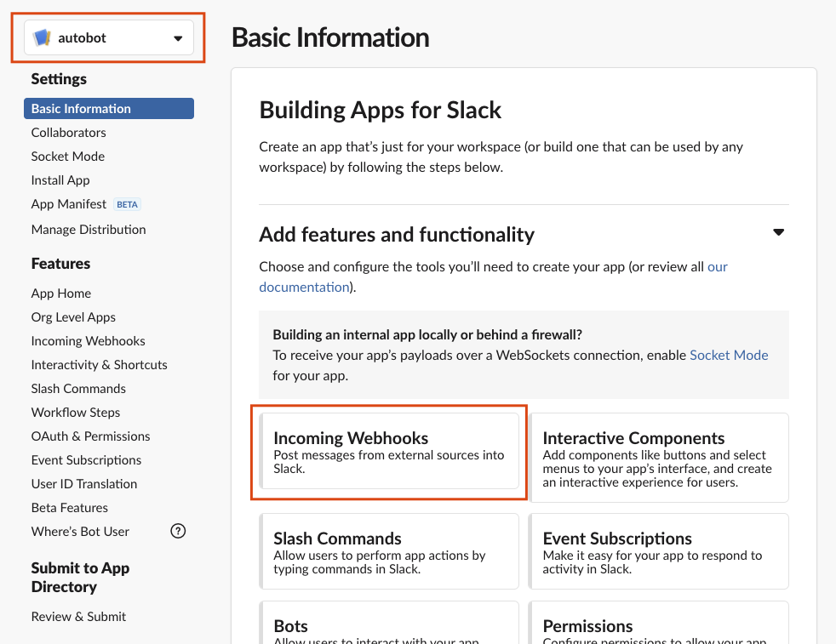836x644 pixels.
Task: Open User ID Translation feature
Action: (84, 484)
